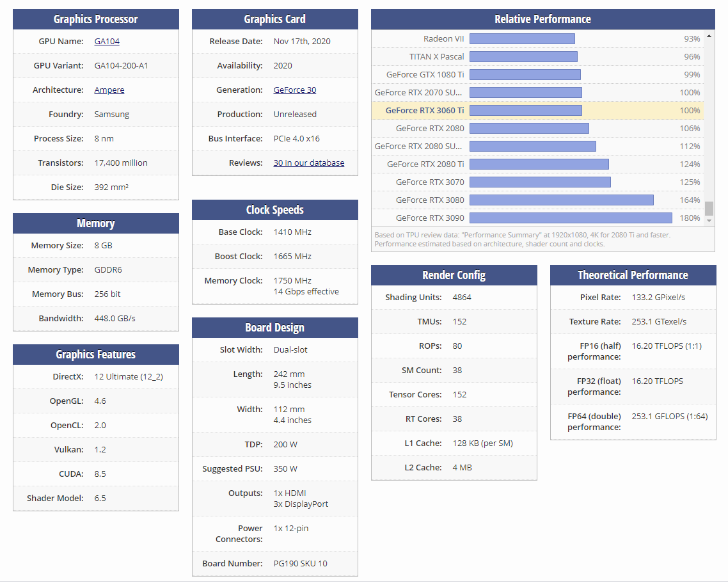Open the '30 in our database' reviews link

pos(309,163)
